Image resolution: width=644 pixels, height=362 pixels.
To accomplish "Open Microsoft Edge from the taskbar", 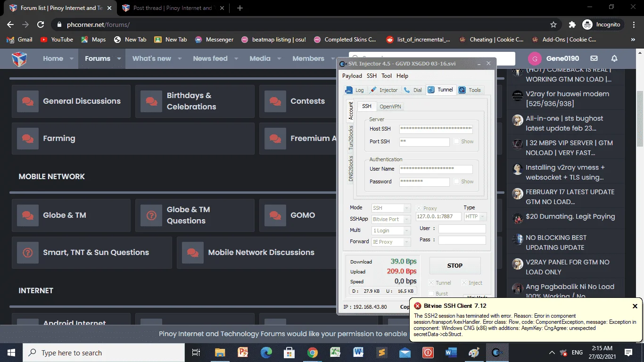I will click(x=266, y=353).
